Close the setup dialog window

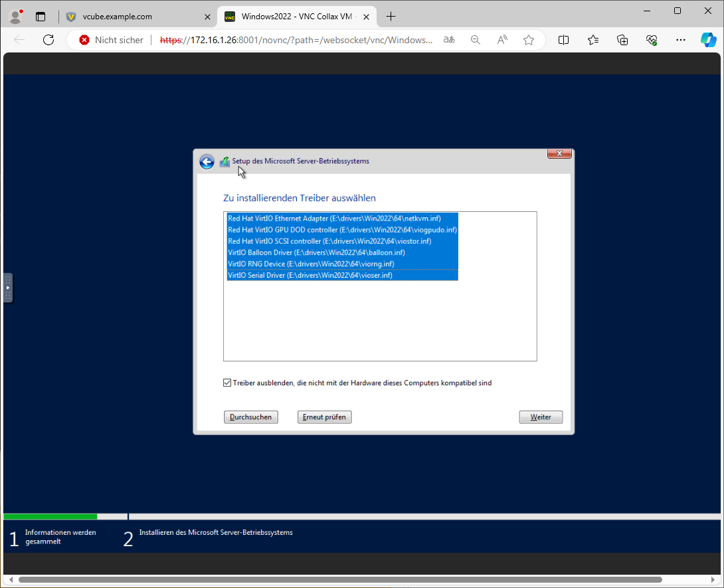pyautogui.click(x=560, y=153)
